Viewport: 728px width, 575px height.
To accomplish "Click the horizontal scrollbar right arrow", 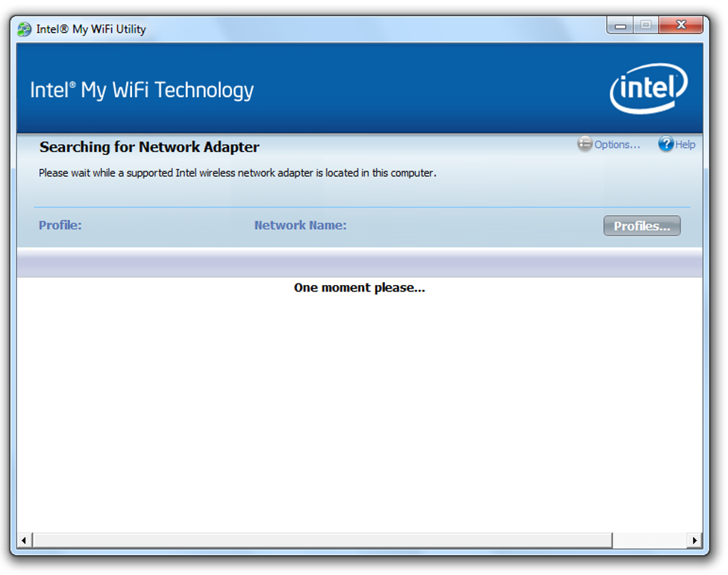I will coord(694,540).
